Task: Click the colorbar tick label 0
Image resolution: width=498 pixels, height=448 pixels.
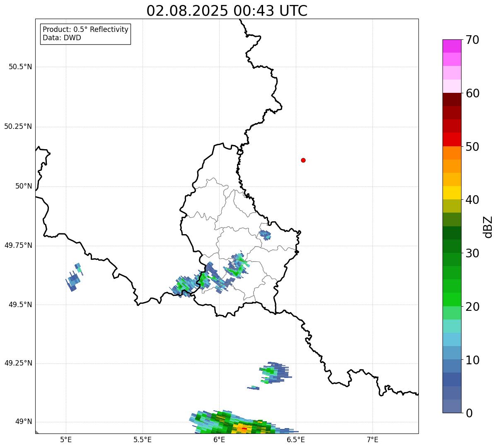Action: point(469,413)
